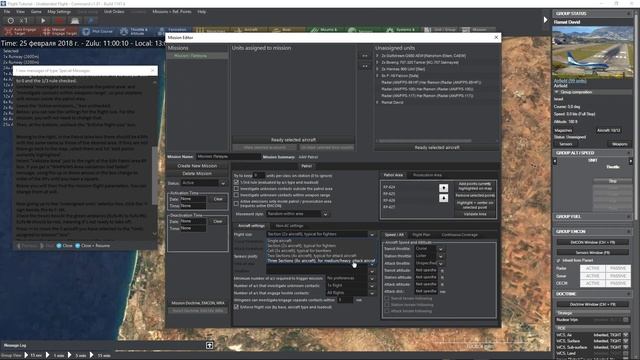Toggle investigate contacts outside patrol area checkbox
The height and width of the screenshot is (360, 640).
(236, 189)
